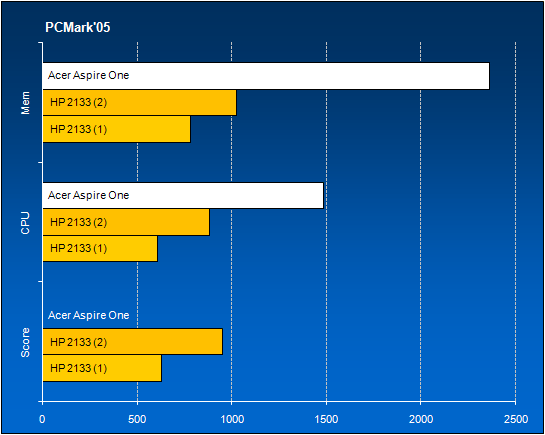Click the PCMark'05 chart title
The height and width of the screenshot is (435, 545).
[x=78, y=27]
